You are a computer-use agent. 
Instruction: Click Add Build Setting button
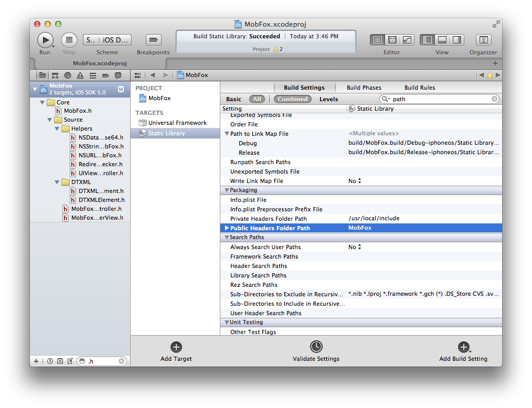pyautogui.click(x=463, y=352)
